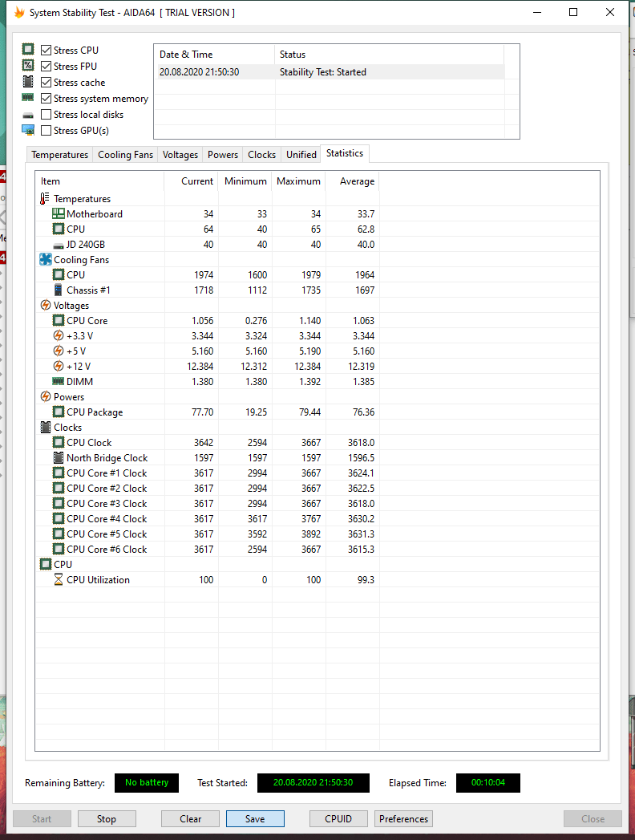Image resolution: width=635 pixels, height=840 pixels.
Task: Click the JD 240GB disk icon
Action: click(x=59, y=246)
